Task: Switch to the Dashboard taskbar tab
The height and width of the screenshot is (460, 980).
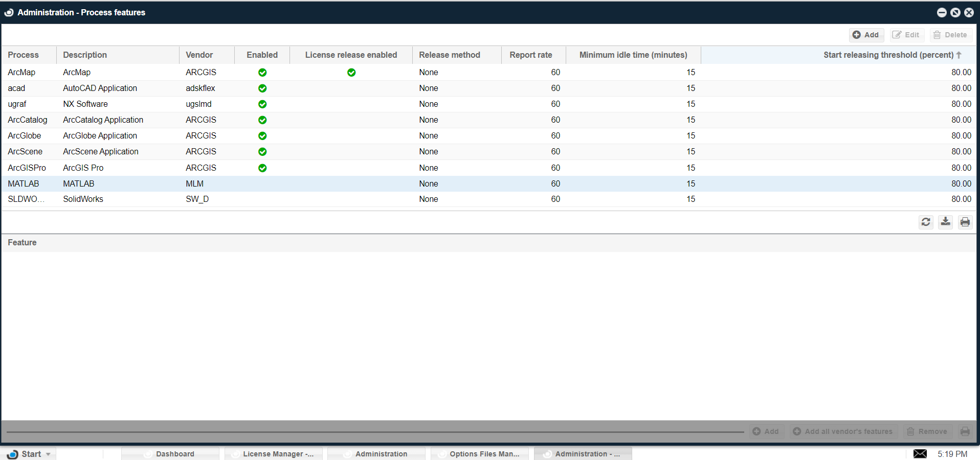Action: [x=175, y=454]
